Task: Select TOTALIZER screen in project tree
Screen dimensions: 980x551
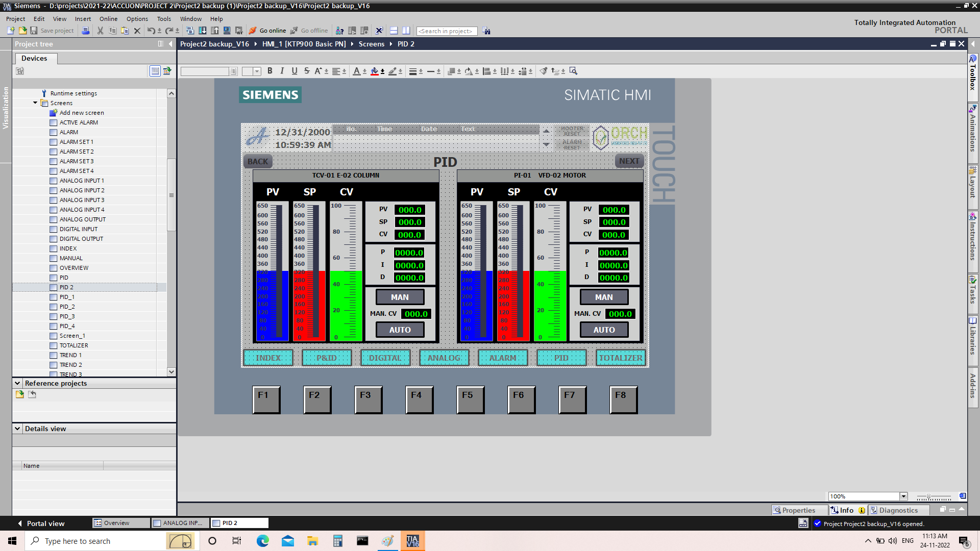Action: [73, 345]
